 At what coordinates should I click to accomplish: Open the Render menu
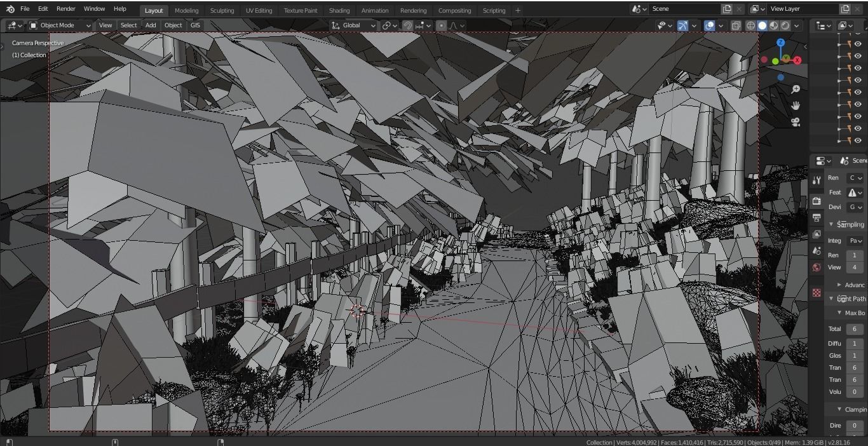(x=65, y=9)
